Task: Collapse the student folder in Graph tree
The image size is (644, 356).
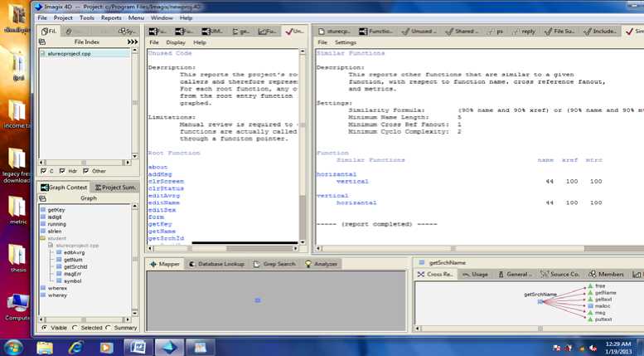Action: point(43,238)
